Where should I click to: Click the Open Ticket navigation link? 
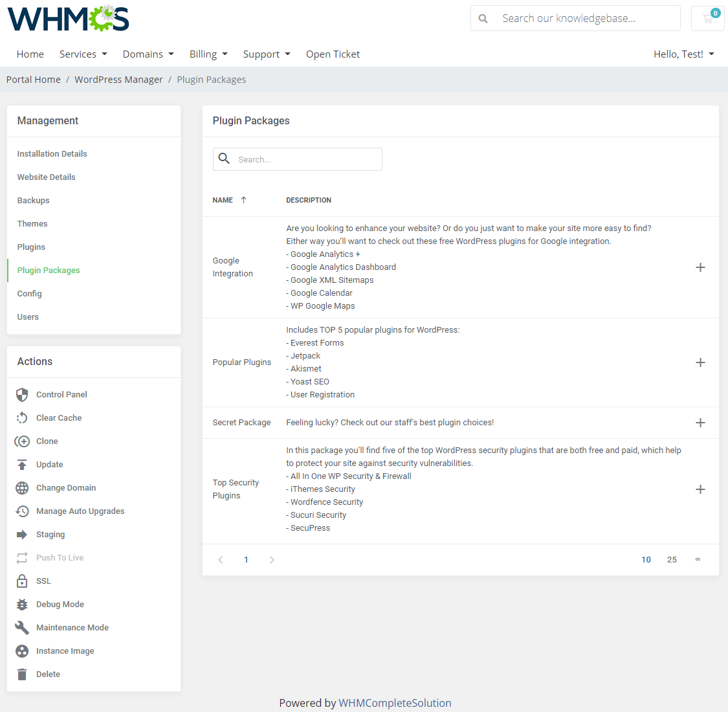pos(333,54)
